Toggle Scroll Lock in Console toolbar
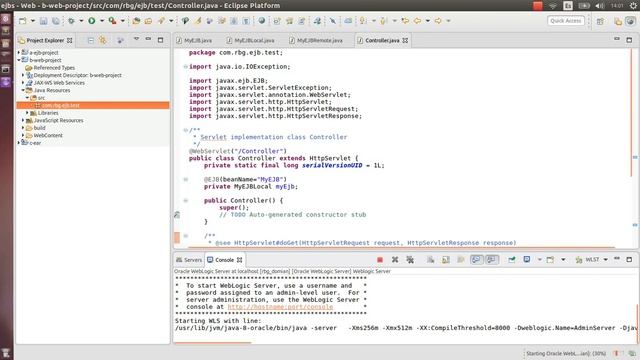The image size is (640, 360). click(446, 260)
